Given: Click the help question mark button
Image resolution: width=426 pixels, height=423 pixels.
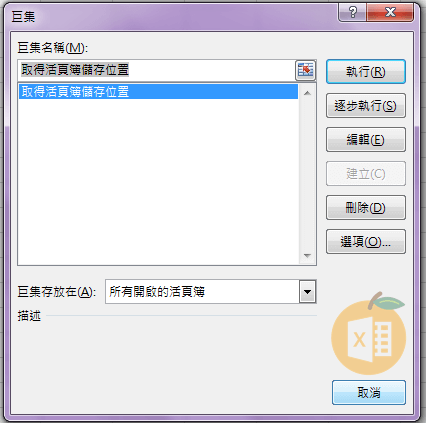Looking at the screenshot, I should tap(352, 13).
